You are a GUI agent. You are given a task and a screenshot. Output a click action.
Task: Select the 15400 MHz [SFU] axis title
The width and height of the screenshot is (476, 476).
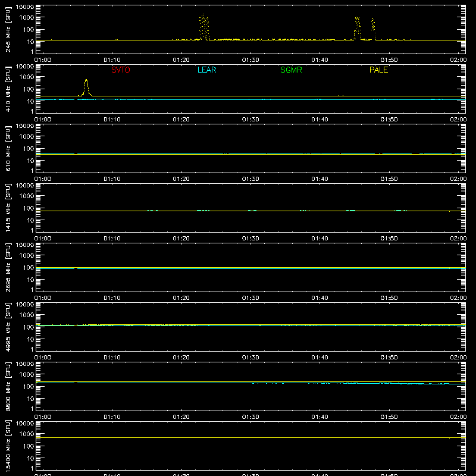click(x=8, y=446)
